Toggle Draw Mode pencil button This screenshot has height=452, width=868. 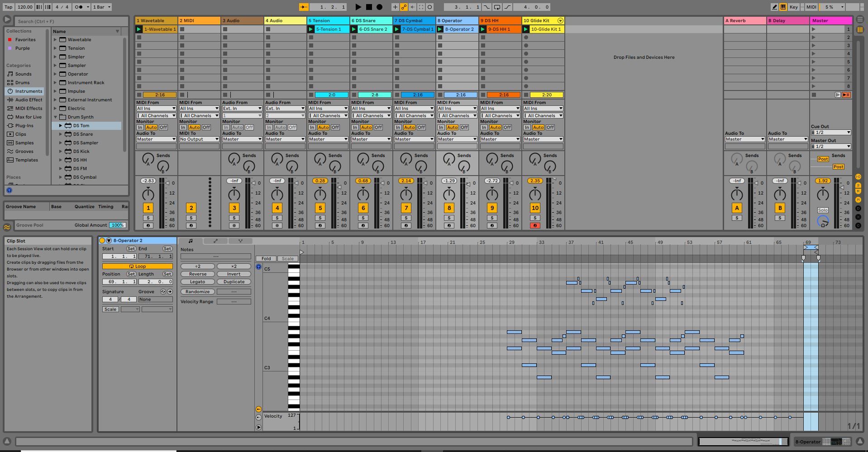click(775, 7)
